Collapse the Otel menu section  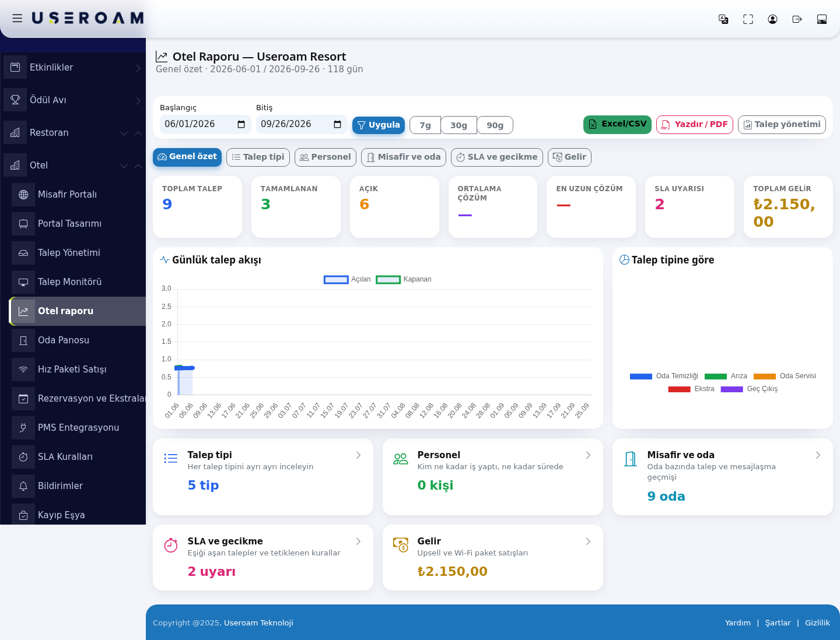pos(138,166)
